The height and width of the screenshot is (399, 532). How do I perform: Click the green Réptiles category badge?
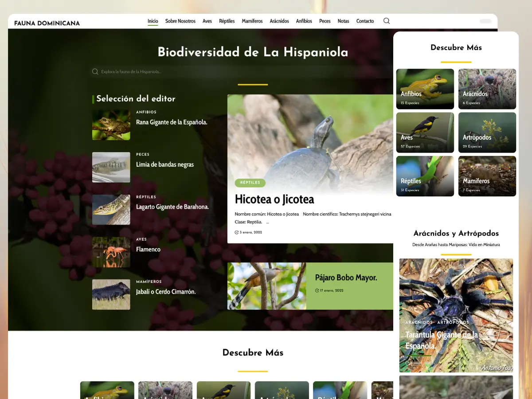pyautogui.click(x=250, y=183)
